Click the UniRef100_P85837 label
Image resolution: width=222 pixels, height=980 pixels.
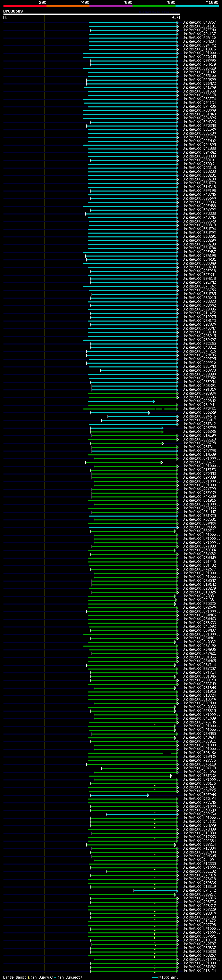(199, 948)
